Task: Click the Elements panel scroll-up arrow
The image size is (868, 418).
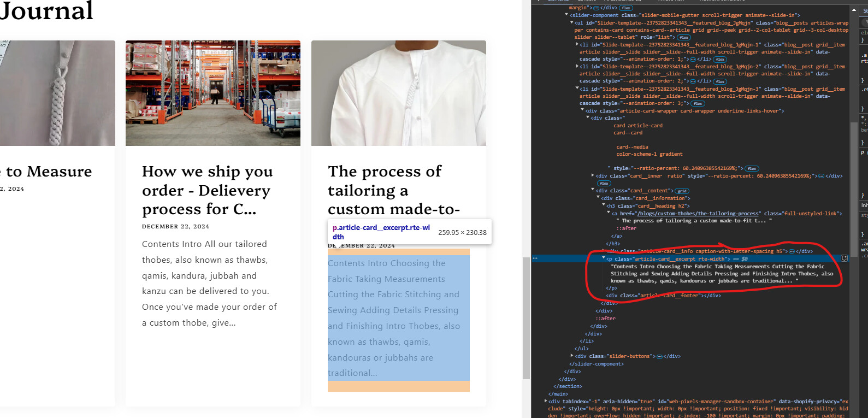Action: pos(853,10)
